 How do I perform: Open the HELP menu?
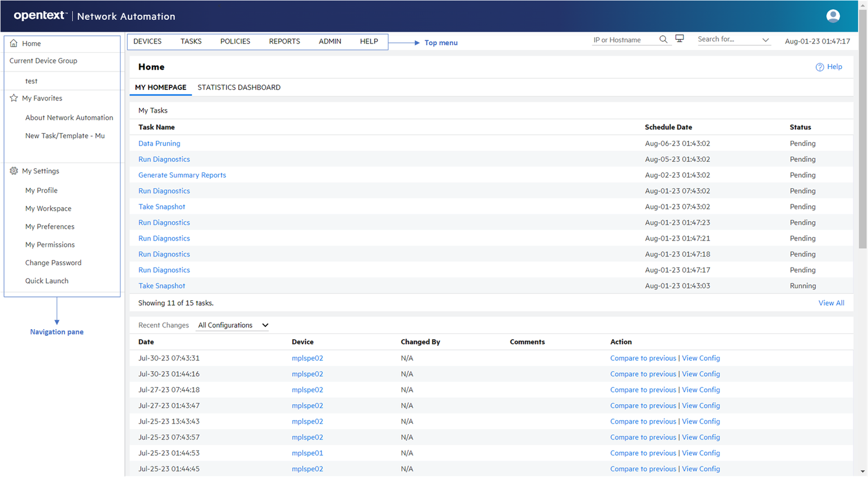(369, 41)
